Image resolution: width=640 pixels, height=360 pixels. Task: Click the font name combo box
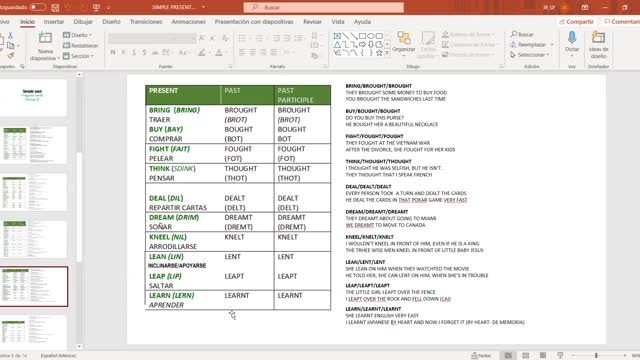tap(152, 38)
